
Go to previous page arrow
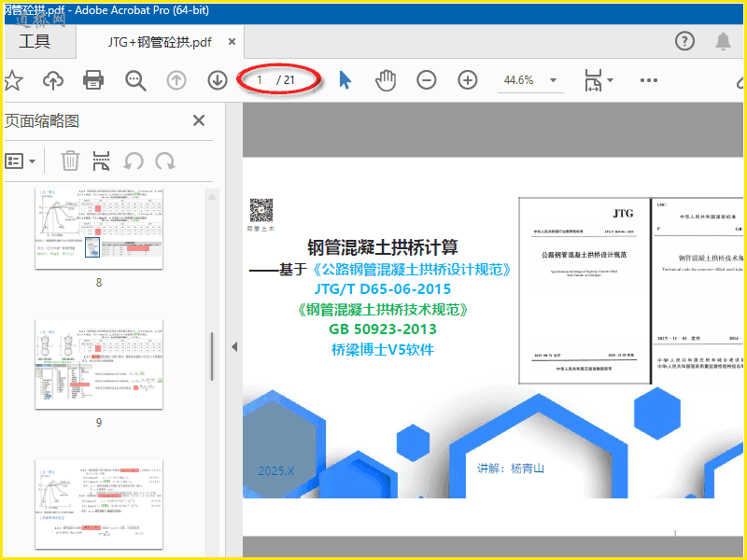[x=176, y=80]
